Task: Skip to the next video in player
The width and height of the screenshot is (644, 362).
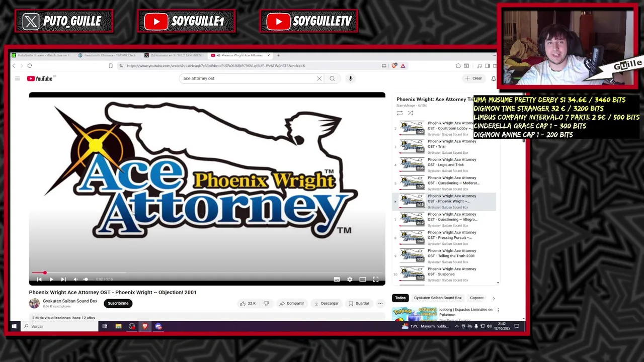Action: (x=63, y=279)
